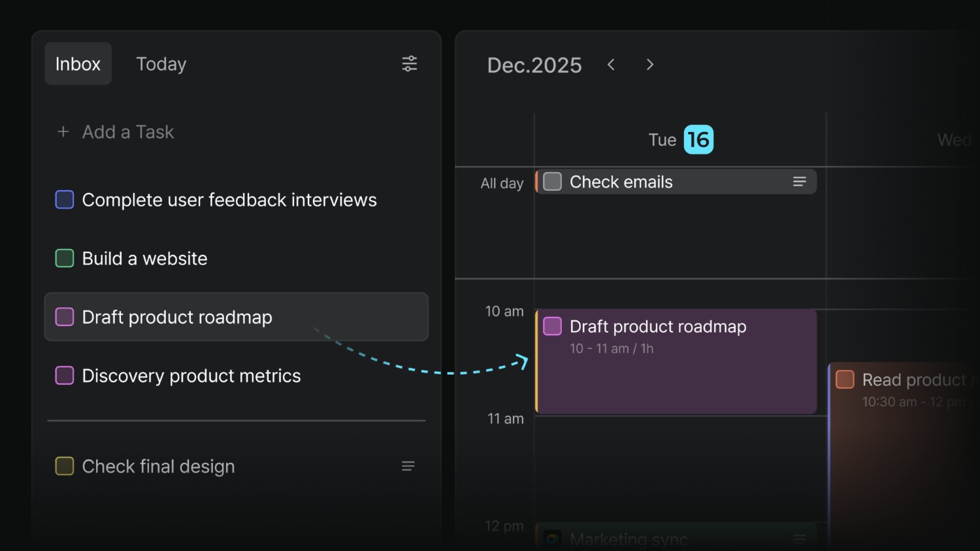Switch to the Inbox tab
This screenshot has width=980, height=551.
point(78,64)
